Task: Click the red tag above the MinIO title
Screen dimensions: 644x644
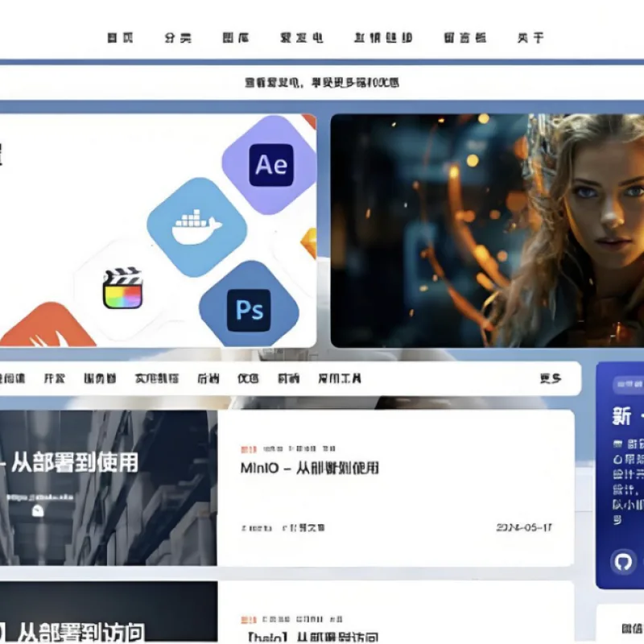Action: pyautogui.click(x=249, y=449)
